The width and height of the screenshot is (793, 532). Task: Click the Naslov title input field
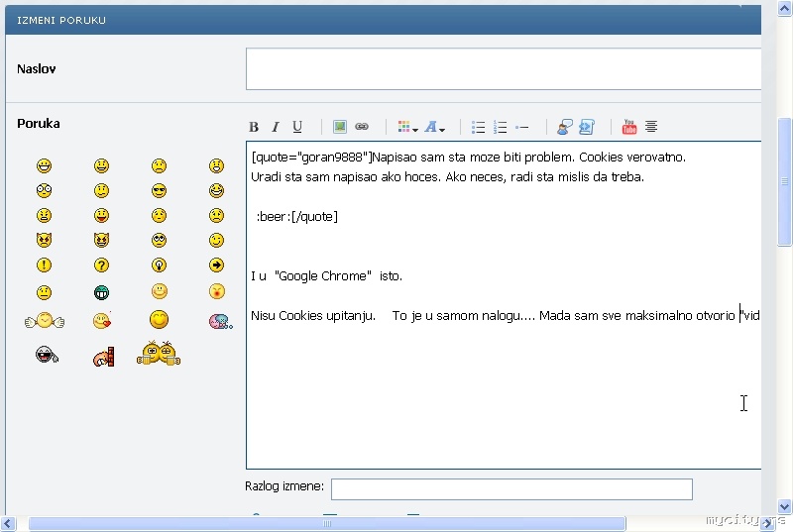(504, 68)
